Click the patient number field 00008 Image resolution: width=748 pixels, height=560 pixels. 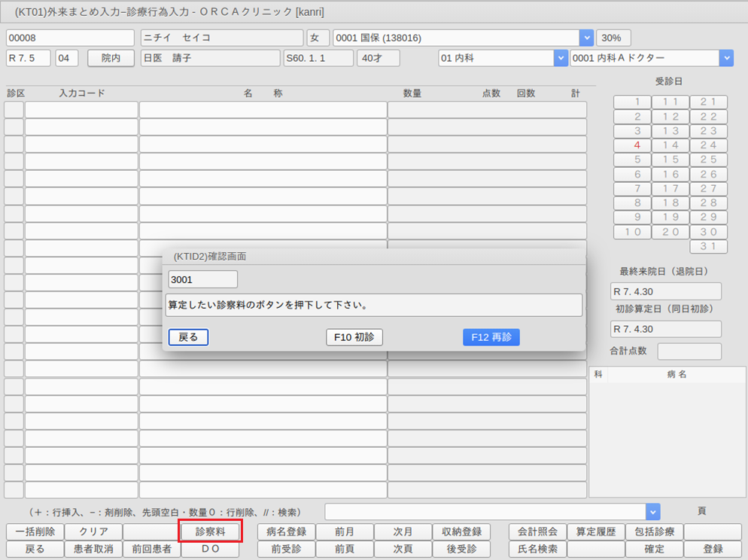coord(70,38)
